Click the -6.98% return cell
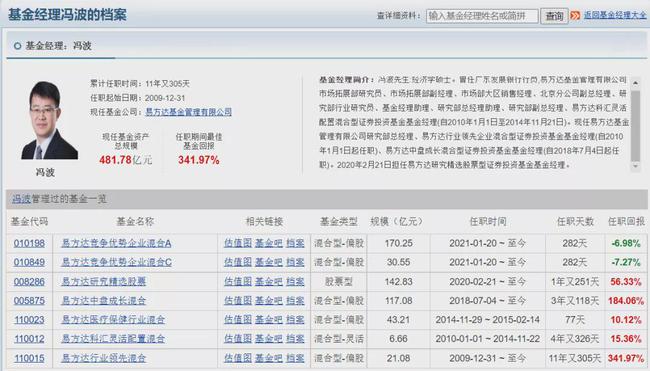650x371 pixels. 626,243
